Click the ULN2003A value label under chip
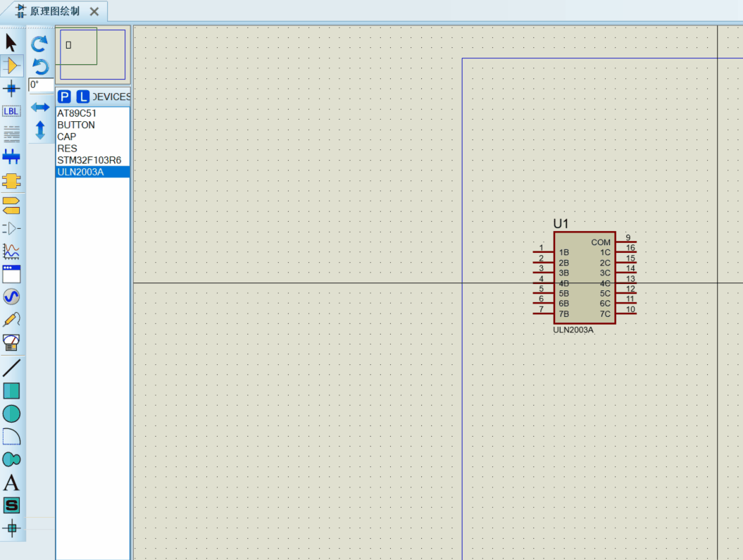This screenshot has height=560, width=743. (x=573, y=330)
